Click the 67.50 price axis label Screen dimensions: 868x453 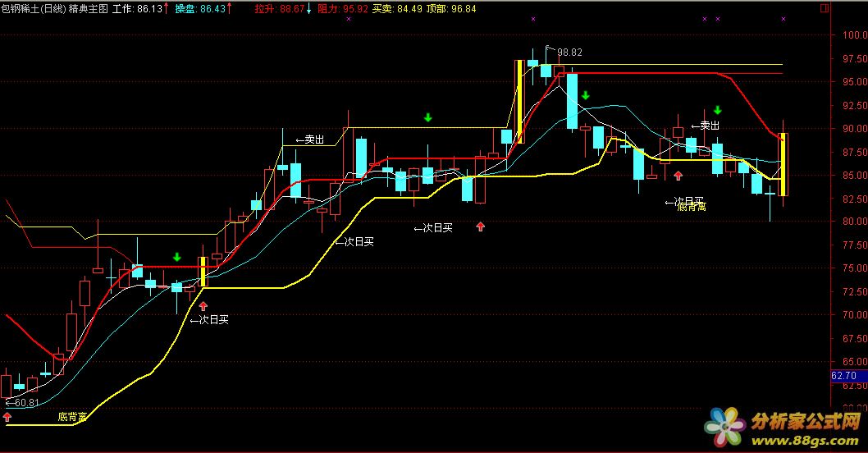point(855,338)
